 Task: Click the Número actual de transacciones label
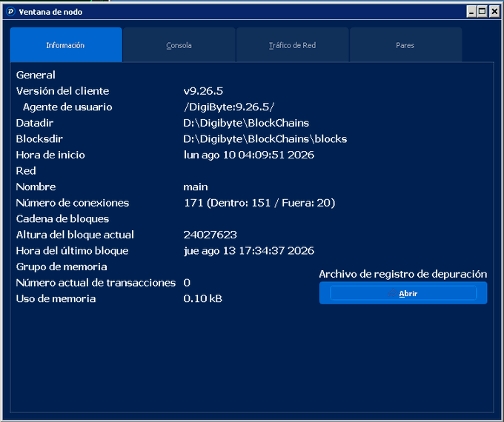(96, 283)
